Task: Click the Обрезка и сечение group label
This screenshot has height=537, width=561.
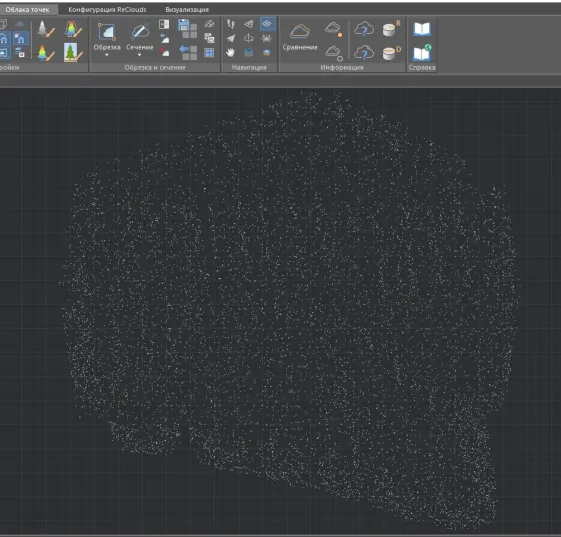Action: 155,67
